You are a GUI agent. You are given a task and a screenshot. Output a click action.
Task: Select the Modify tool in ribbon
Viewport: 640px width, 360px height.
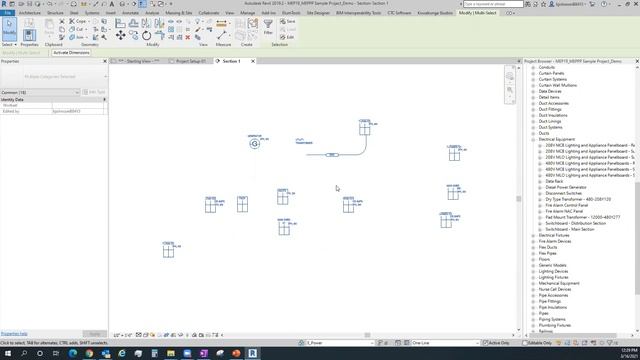9,29
